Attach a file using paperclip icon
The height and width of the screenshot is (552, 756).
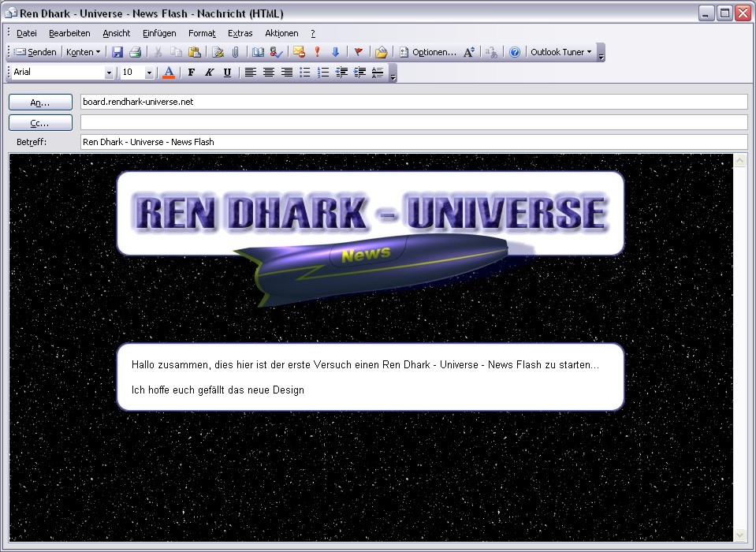click(235, 52)
